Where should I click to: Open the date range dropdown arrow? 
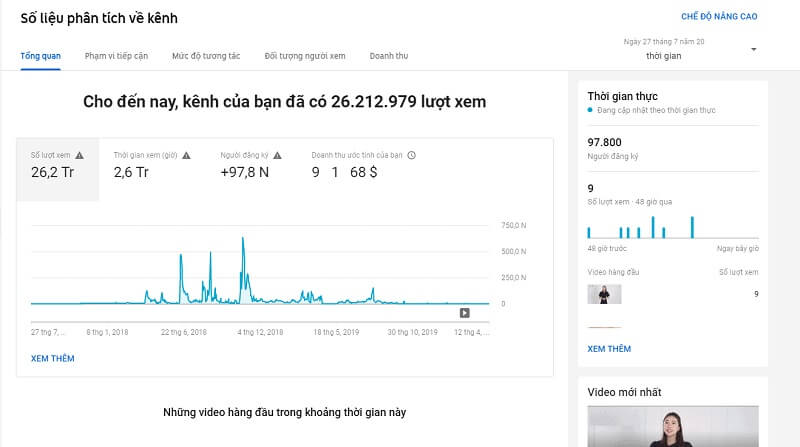tap(753, 50)
